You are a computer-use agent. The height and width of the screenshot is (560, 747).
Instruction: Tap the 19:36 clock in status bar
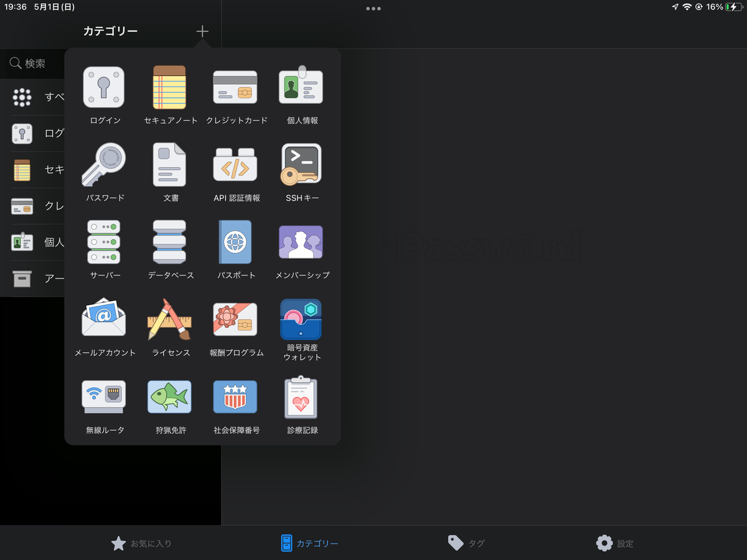coord(15,7)
